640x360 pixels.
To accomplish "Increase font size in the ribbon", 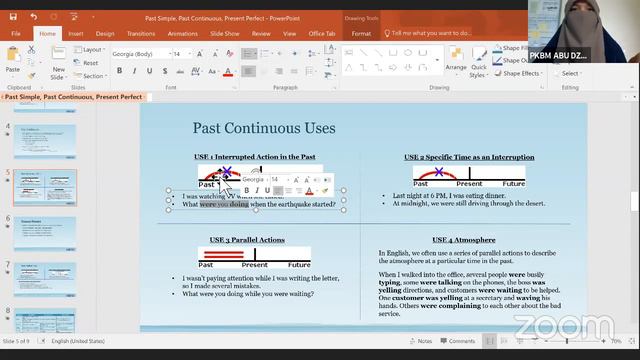I will point(200,54).
